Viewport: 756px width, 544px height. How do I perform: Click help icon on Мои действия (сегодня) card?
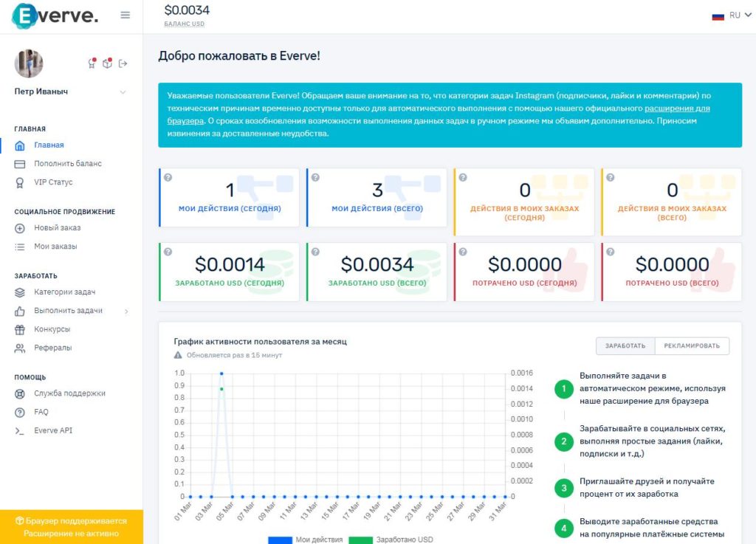[x=168, y=177]
